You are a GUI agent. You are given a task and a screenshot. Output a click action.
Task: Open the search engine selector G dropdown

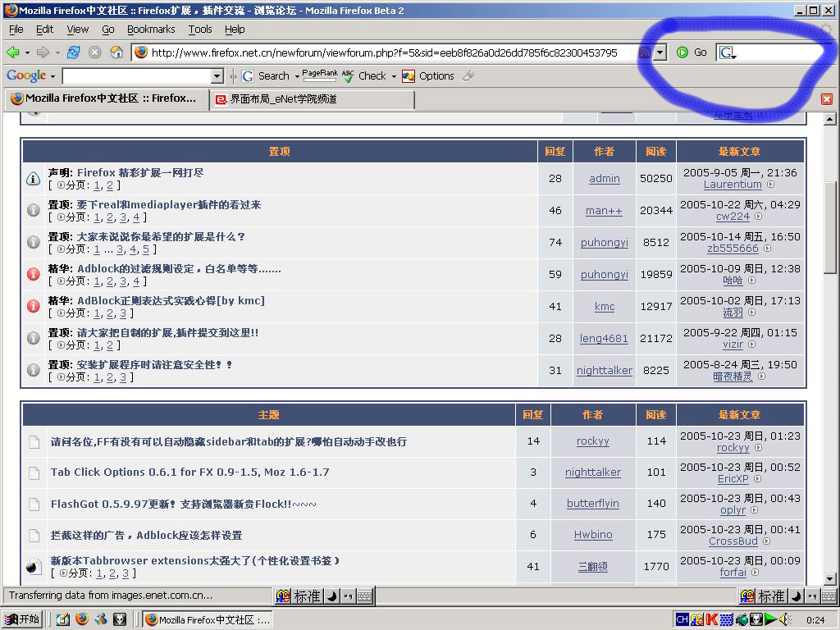pos(728,52)
